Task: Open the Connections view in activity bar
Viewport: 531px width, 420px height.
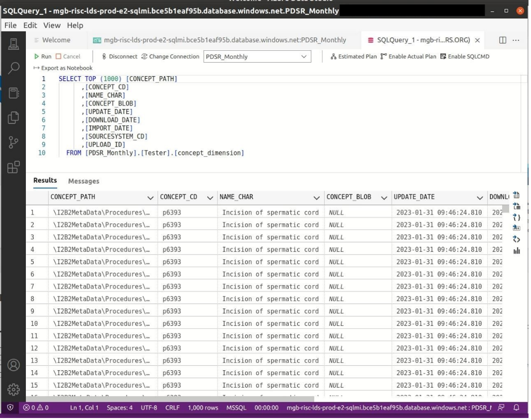Action: (13, 44)
